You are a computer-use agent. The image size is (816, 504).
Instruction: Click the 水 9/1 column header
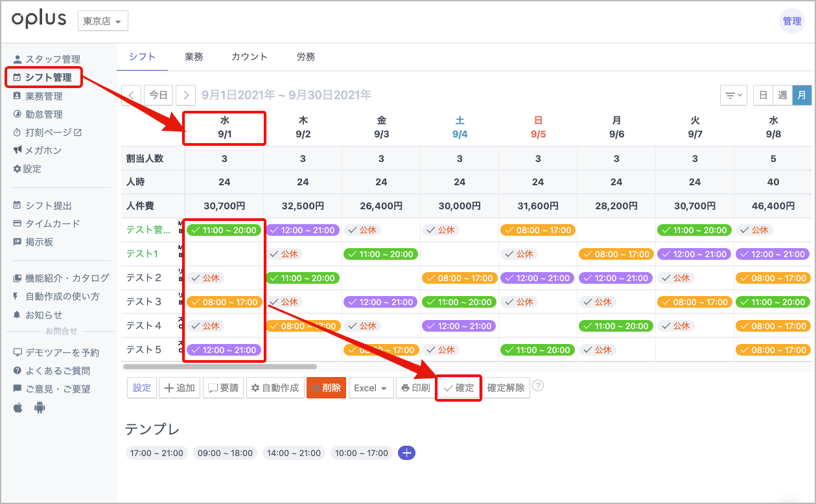(224, 128)
